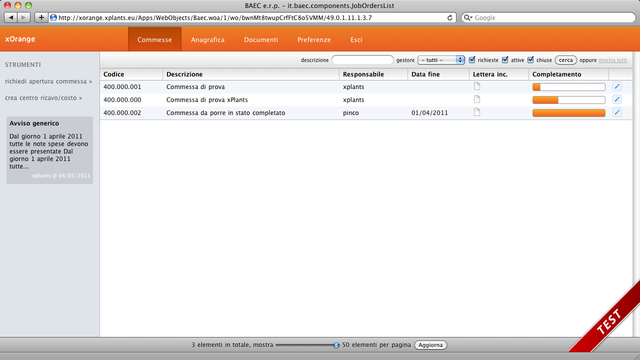This screenshot has width=640, height=360.
Task: Click description Commessa di prova xPlants
Action: (207, 100)
